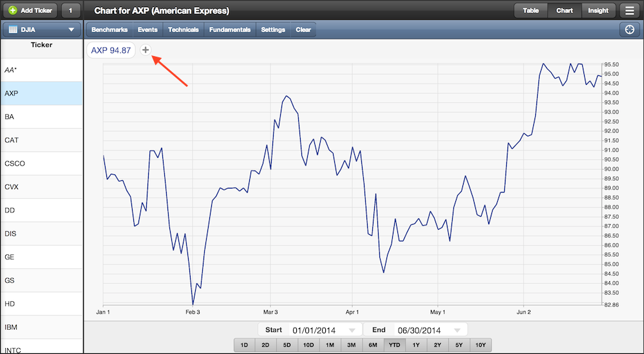The height and width of the screenshot is (354, 644).
Task: Open the Fundamentals menu
Action: pyautogui.click(x=230, y=30)
